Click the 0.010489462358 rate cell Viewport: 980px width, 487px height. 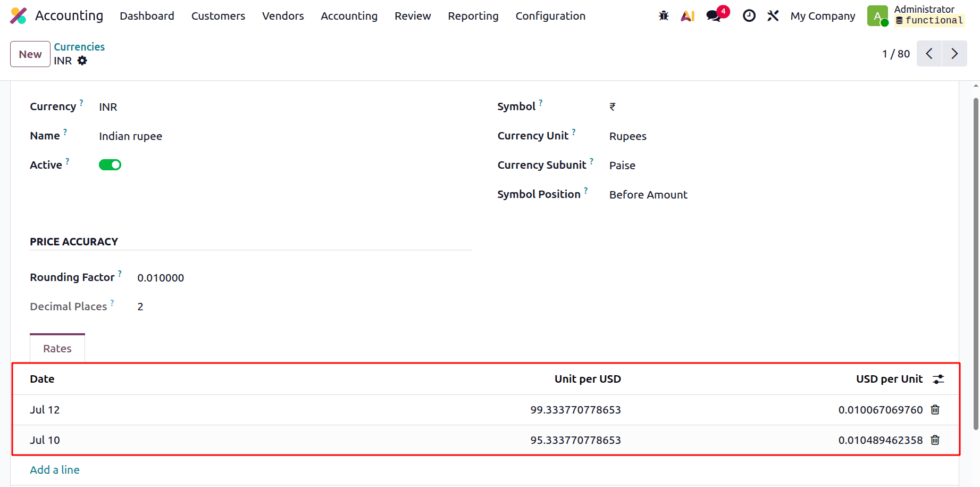coord(881,440)
